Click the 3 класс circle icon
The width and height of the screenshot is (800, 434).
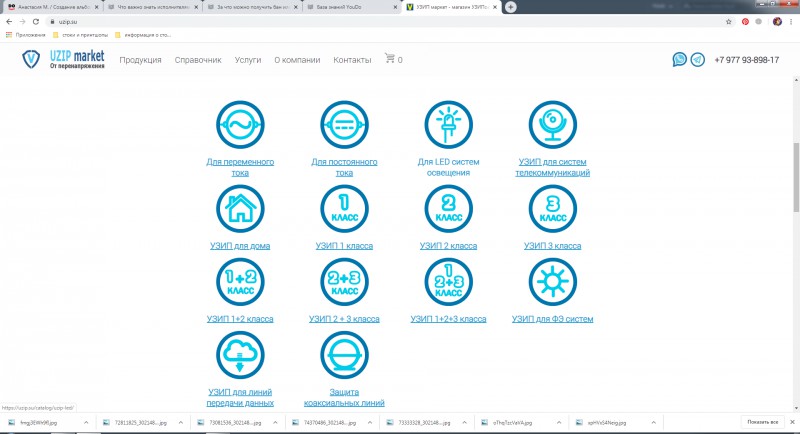coord(553,209)
